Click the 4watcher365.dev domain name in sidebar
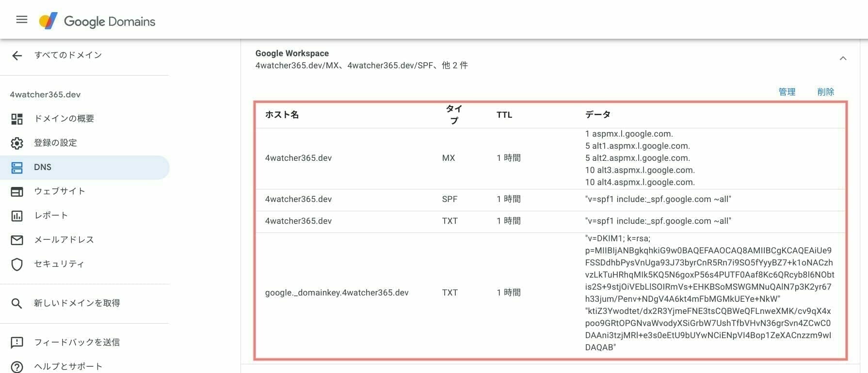This screenshot has width=868, height=373. coord(45,94)
